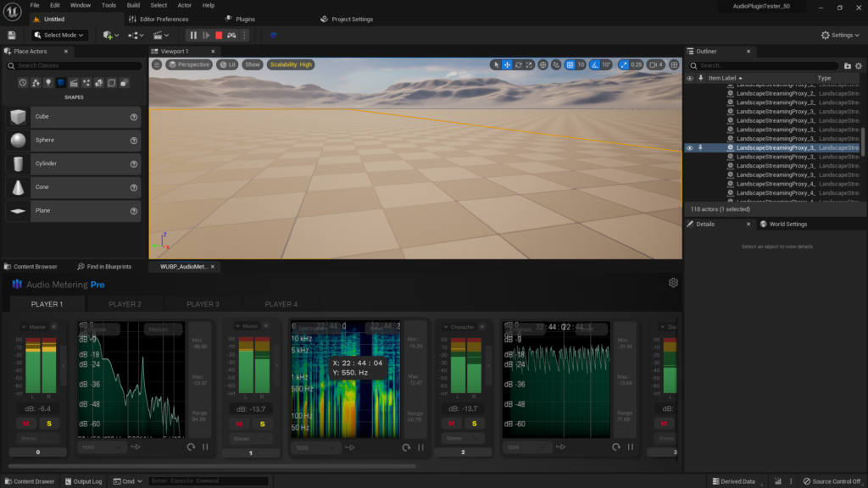Solo the Music channel
This screenshot has height=488, width=868.
tap(262, 424)
